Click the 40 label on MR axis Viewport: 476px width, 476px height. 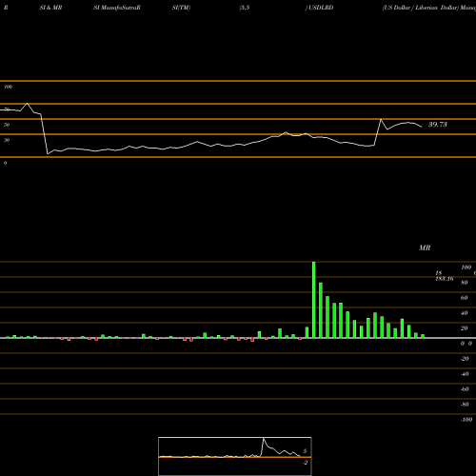(x=465, y=313)
